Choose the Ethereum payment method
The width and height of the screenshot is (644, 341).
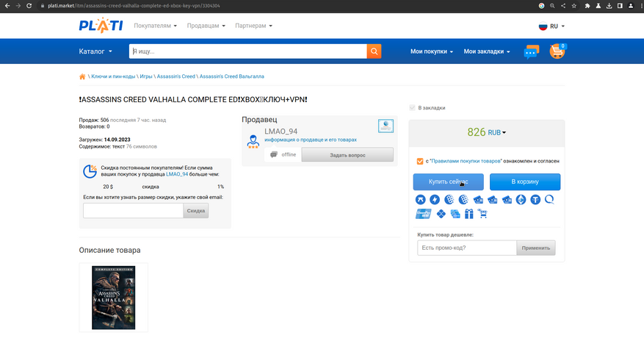click(521, 200)
